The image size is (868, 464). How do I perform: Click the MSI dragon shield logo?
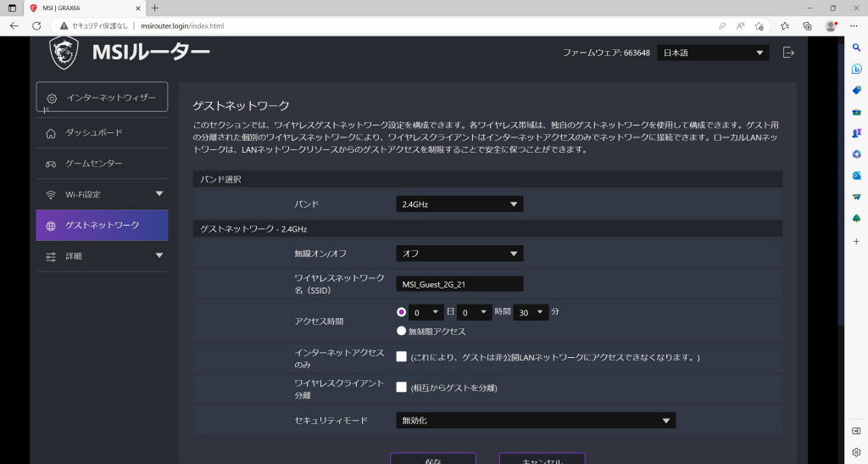pos(64,53)
